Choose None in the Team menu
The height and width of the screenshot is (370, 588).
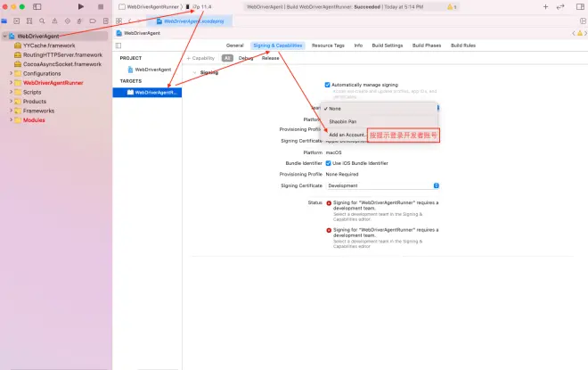click(379, 109)
